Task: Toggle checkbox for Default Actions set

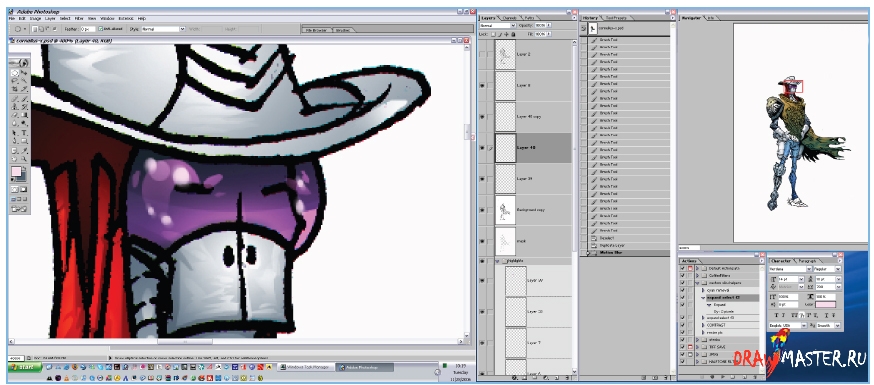Action: 683,268
